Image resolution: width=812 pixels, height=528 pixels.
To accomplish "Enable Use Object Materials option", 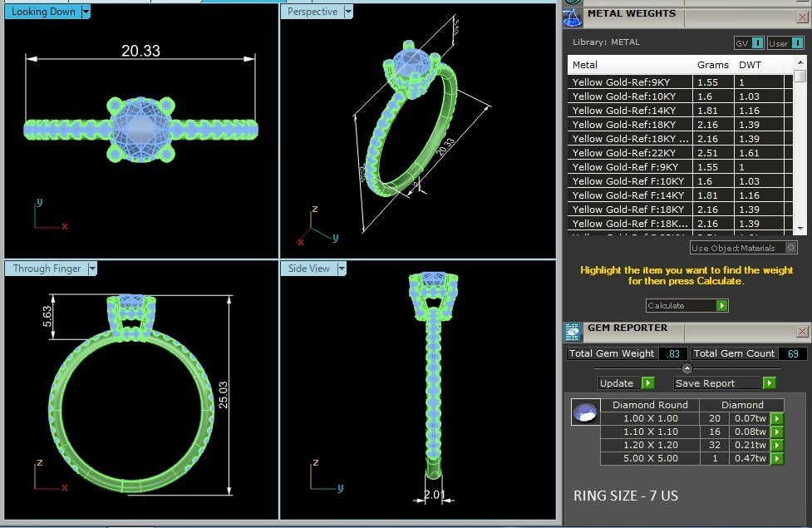I will (x=790, y=248).
